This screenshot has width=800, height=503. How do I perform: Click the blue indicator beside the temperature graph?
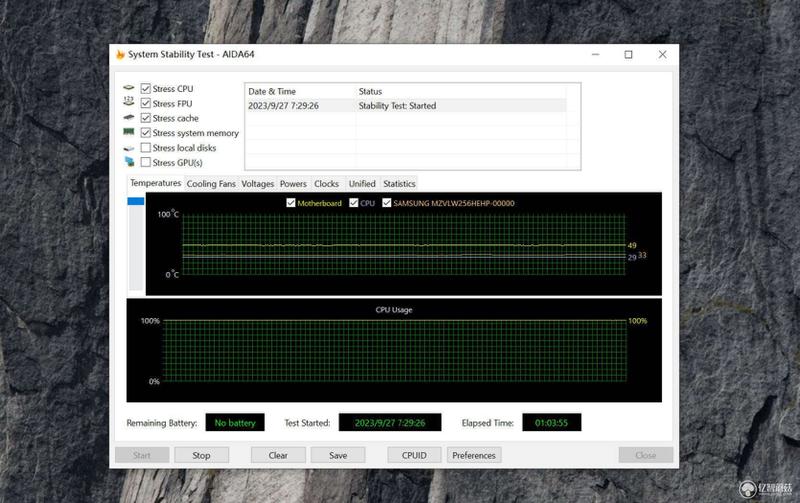[x=136, y=202]
